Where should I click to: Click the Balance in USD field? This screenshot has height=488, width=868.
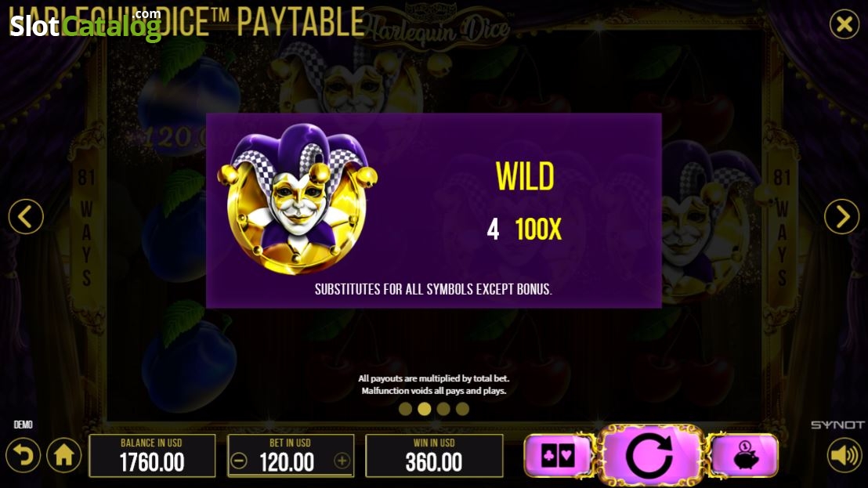[x=152, y=455]
